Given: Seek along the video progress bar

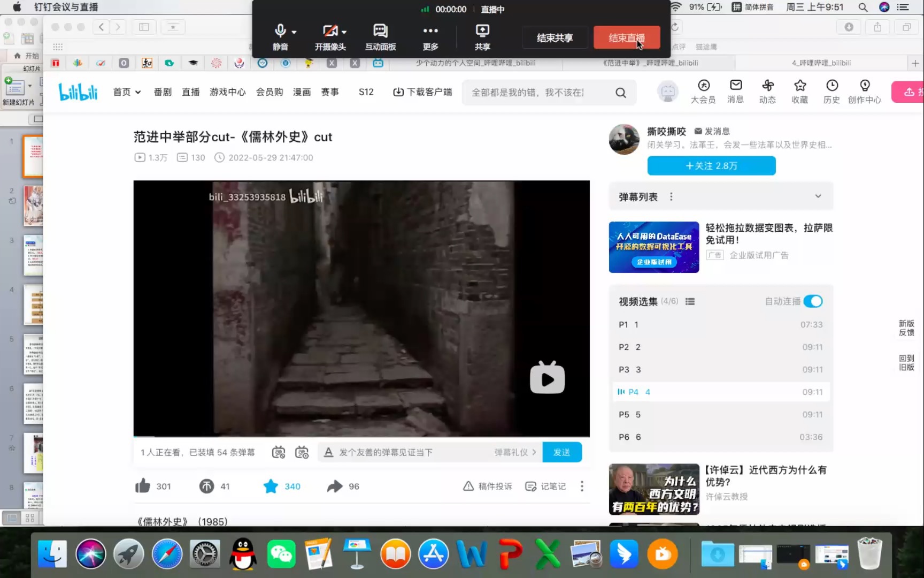Looking at the screenshot, I should tap(361, 436).
